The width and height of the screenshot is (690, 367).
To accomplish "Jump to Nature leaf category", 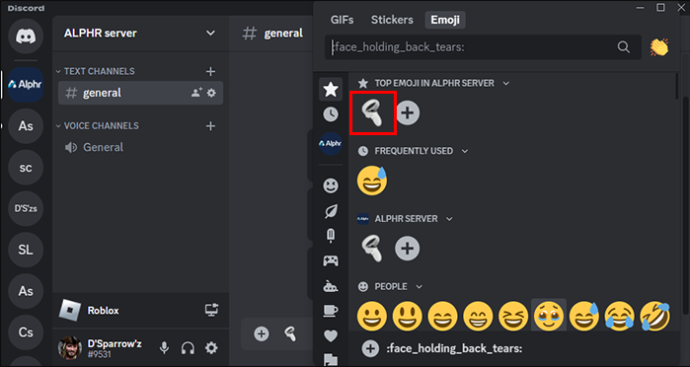I will tap(330, 211).
